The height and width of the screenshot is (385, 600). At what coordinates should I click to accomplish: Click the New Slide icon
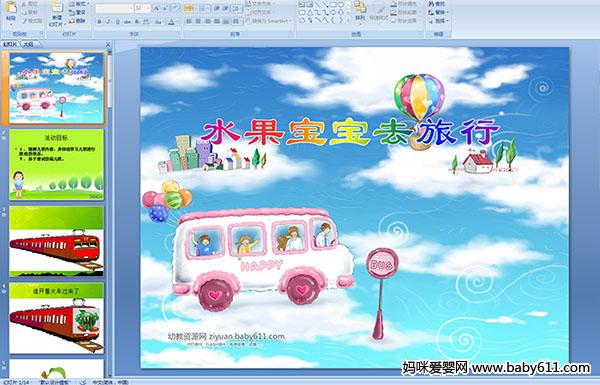(x=57, y=13)
